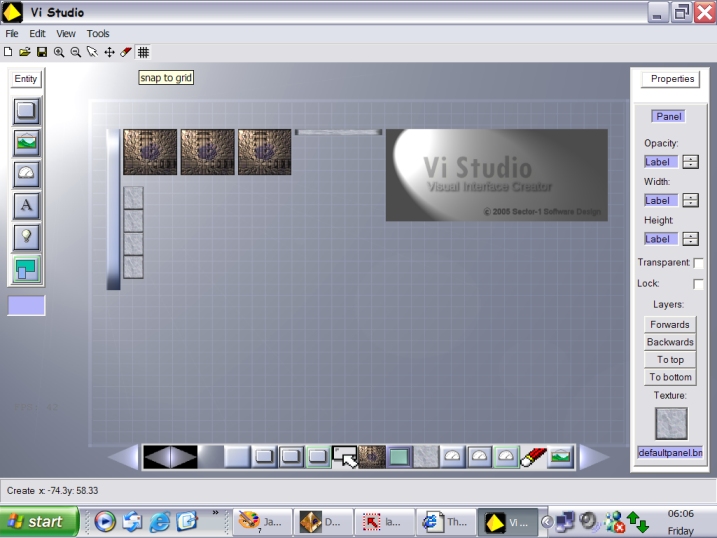The width and height of the screenshot is (717, 538).
Task: Pick the grey marble texture palette item
Action: click(x=426, y=457)
